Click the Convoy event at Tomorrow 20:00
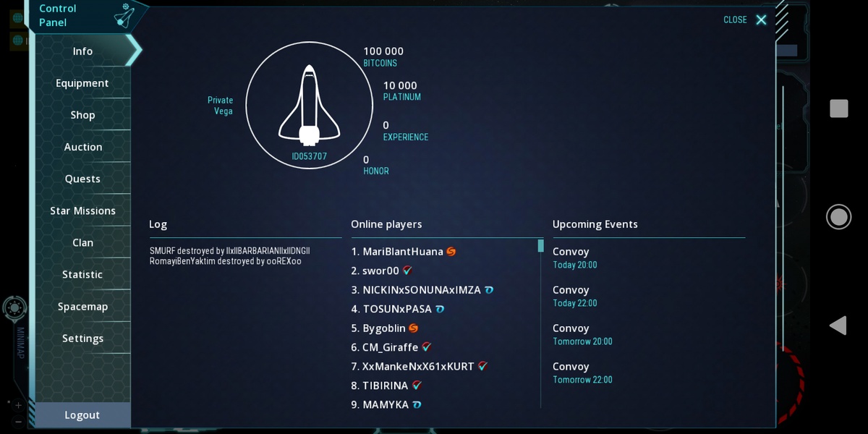The height and width of the screenshot is (434, 868). click(x=582, y=334)
